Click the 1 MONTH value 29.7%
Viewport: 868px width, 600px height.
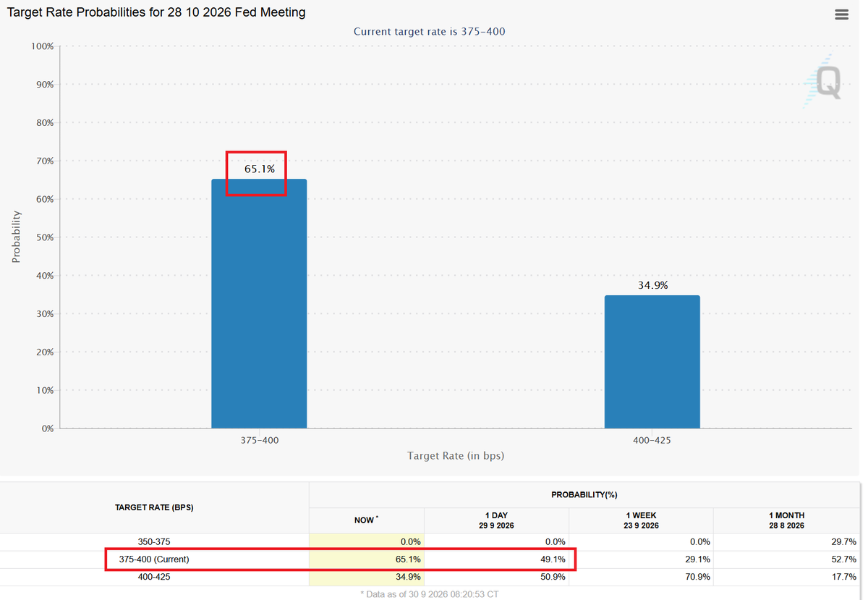click(843, 541)
